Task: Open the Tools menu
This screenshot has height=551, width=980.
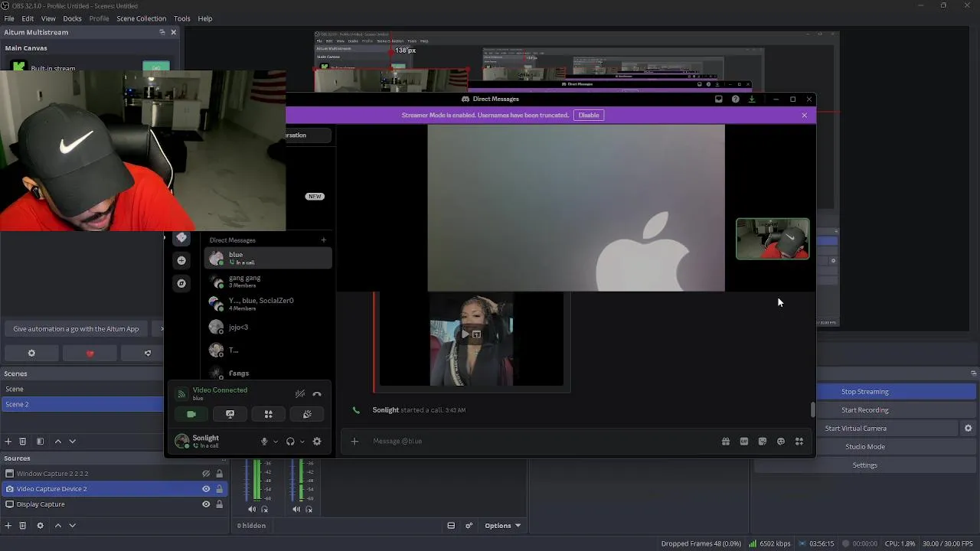Action: pos(182,18)
